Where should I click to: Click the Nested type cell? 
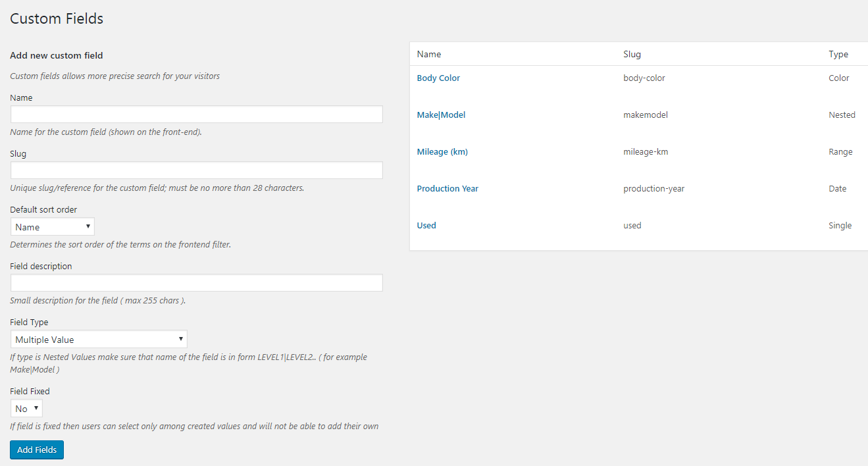(842, 115)
